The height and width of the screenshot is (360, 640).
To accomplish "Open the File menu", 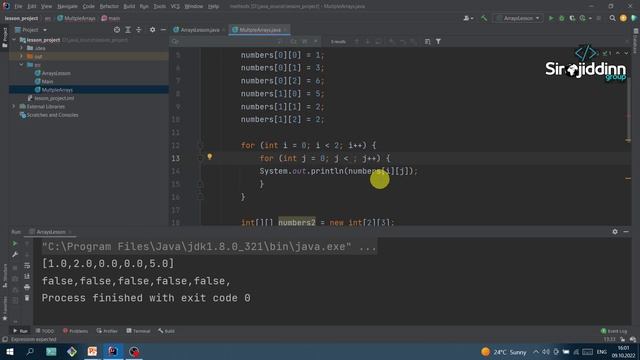I will point(18,6).
